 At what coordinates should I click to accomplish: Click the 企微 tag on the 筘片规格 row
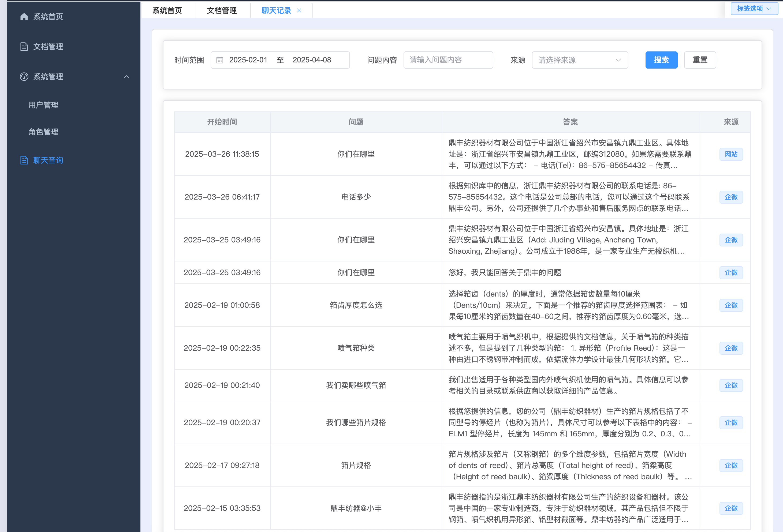point(731,465)
